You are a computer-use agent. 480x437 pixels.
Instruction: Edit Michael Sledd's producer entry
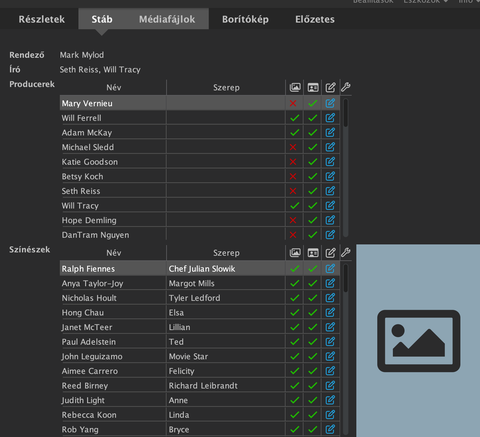click(x=330, y=147)
